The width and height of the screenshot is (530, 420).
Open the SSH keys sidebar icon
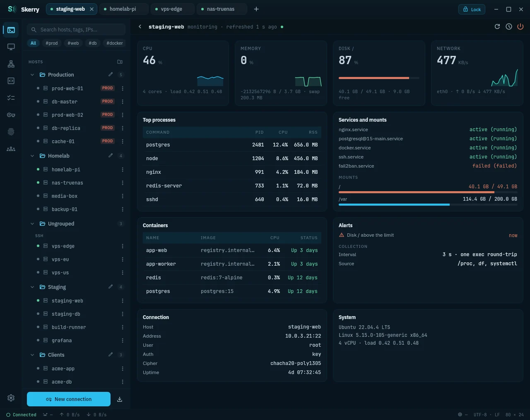(x=11, y=115)
